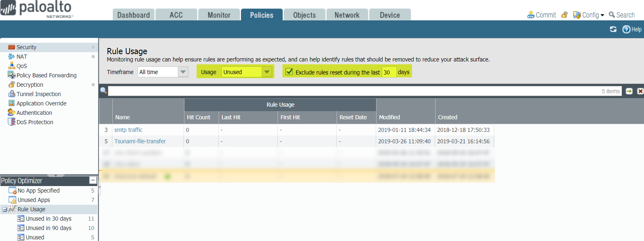Click the Application Override icon
Image resolution: width=644 pixels, height=241 pixels.
point(11,103)
